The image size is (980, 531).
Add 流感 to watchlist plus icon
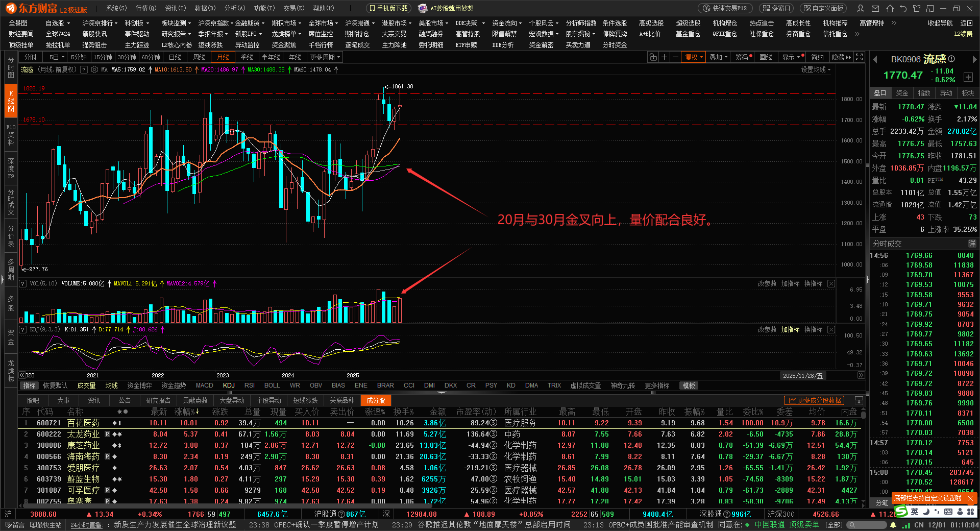pyautogui.click(x=968, y=77)
